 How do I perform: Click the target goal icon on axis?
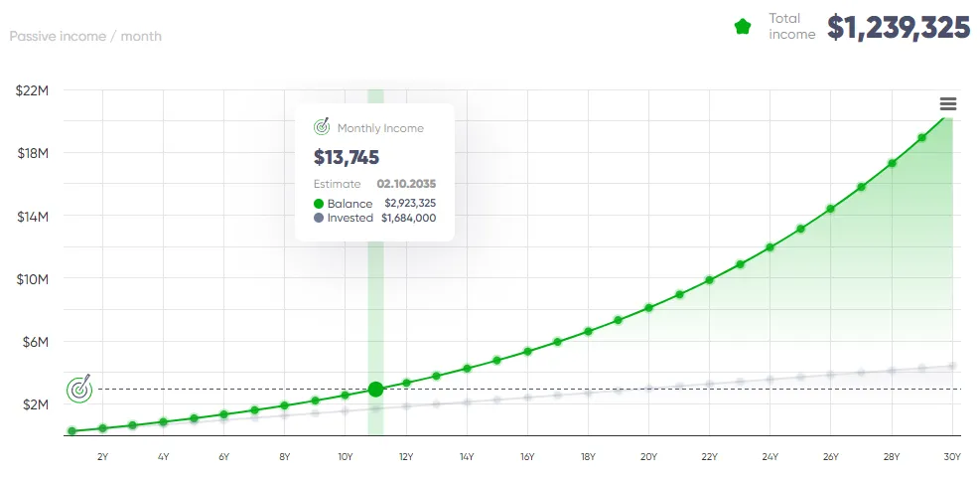(79, 389)
